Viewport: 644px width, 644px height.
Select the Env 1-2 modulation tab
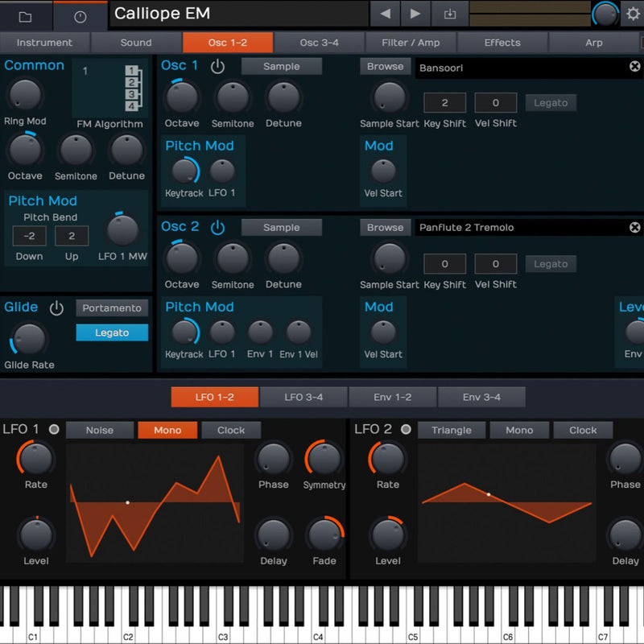click(x=392, y=397)
